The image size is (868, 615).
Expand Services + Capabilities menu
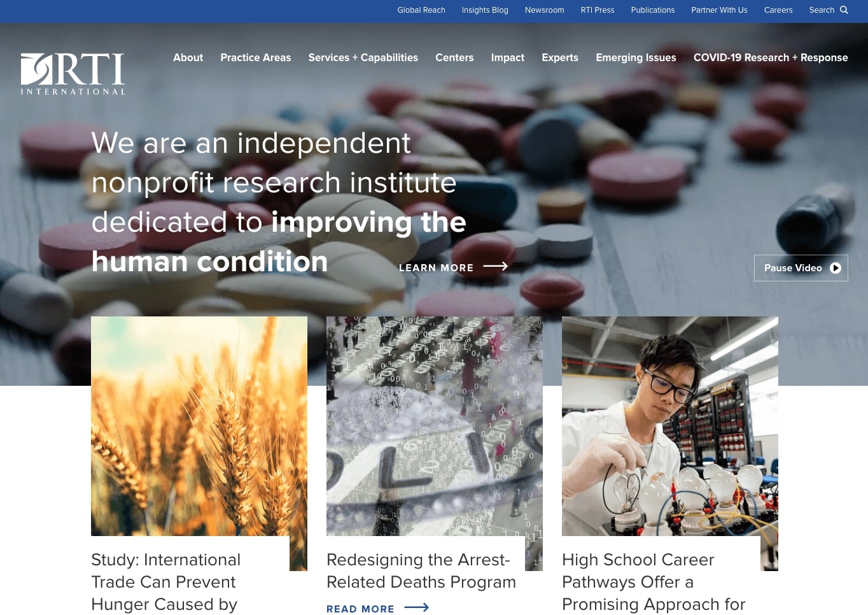click(363, 57)
